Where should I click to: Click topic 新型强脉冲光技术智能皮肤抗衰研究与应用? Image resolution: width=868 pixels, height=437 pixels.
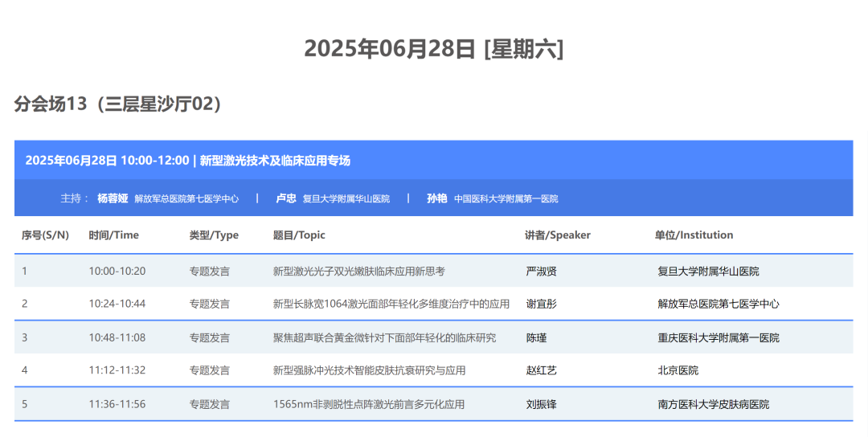(369, 370)
